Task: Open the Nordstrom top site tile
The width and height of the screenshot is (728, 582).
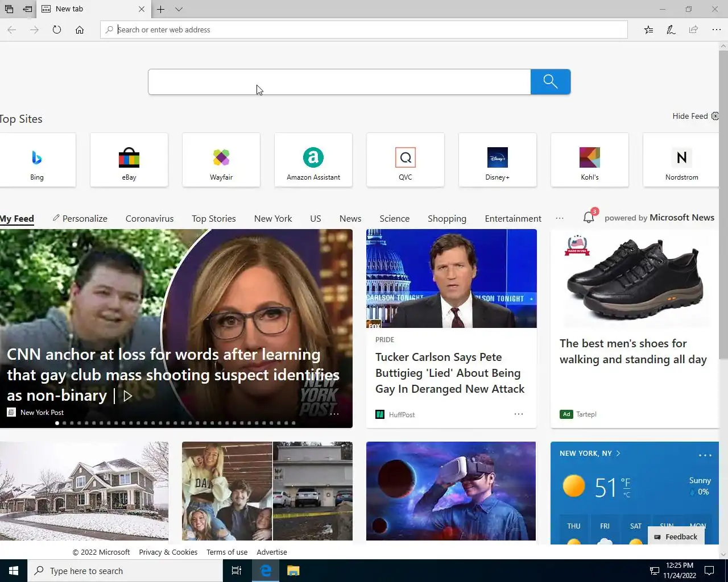Action: 681,160
